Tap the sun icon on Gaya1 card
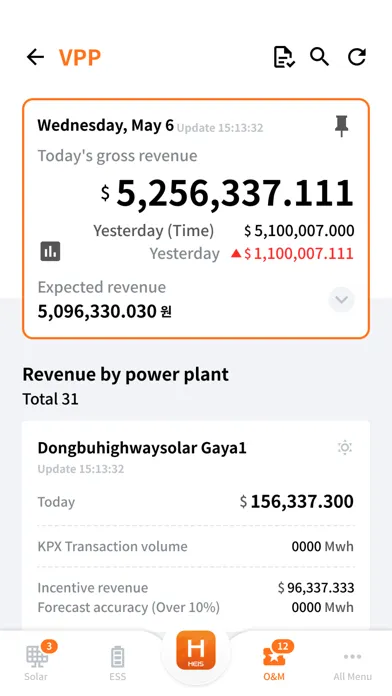Viewport: 392px width, 696px height. coord(344,447)
